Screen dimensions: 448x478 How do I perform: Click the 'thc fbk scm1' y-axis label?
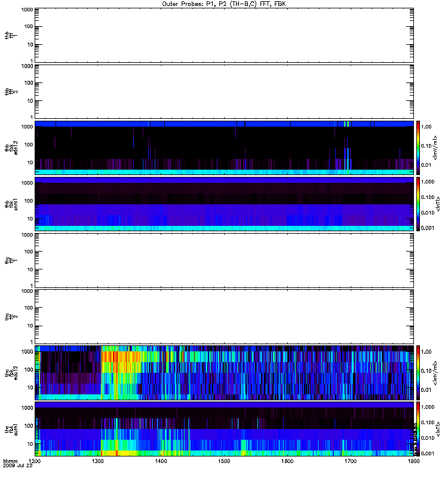[x=11, y=429]
